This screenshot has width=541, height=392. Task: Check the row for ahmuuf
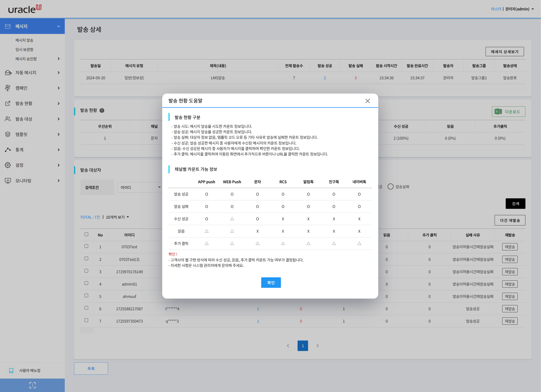click(86, 295)
